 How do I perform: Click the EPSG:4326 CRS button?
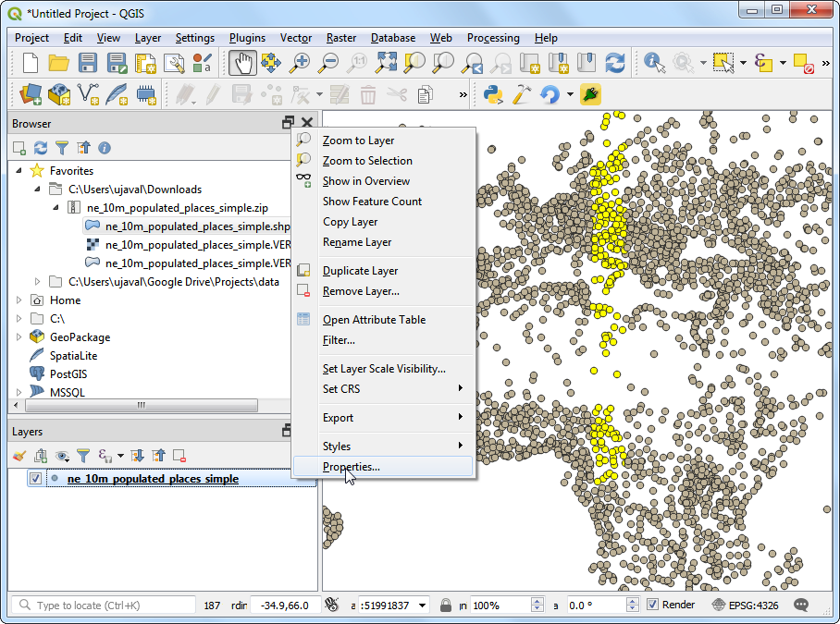click(x=747, y=605)
